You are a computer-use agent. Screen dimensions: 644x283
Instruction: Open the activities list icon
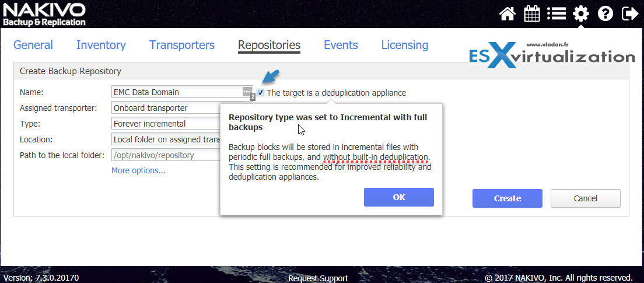coord(556,14)
